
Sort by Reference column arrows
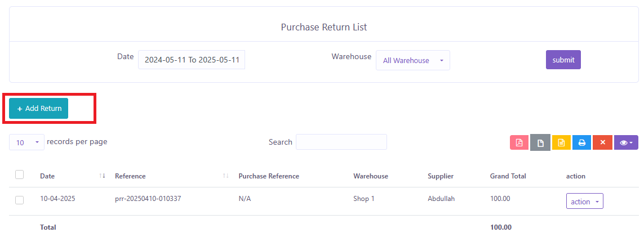coord(225,176)
